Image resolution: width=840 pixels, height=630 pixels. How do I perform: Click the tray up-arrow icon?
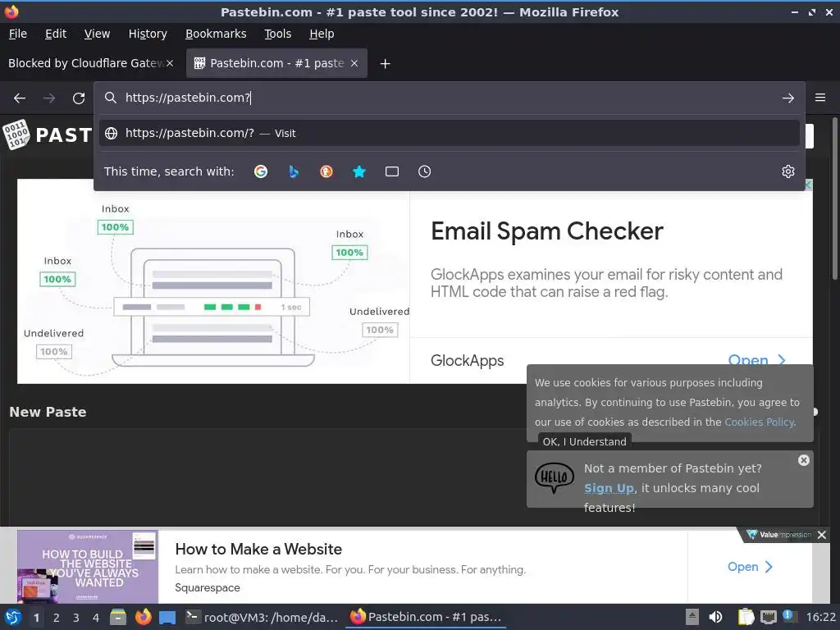(692, 617)
